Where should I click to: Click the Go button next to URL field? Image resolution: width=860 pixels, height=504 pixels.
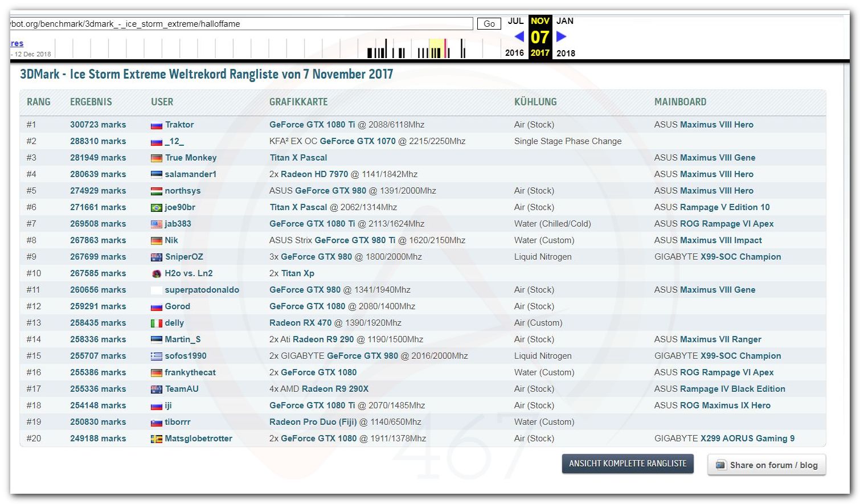[489, 24]
